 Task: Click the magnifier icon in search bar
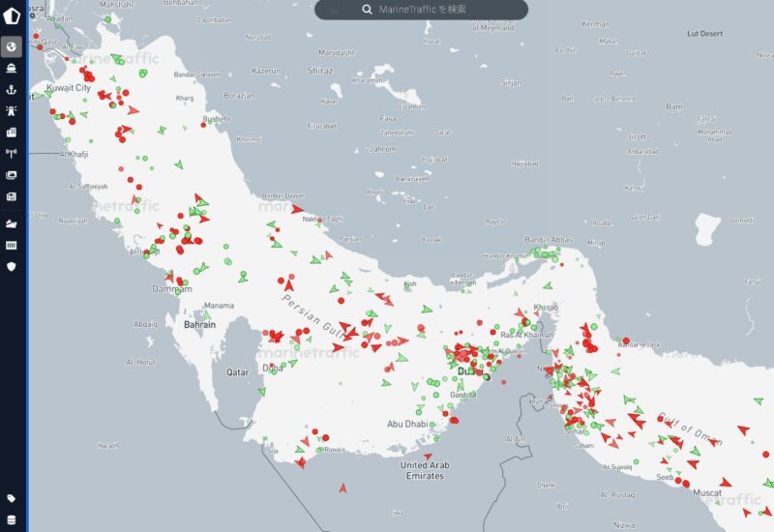[x=368, y=9]
